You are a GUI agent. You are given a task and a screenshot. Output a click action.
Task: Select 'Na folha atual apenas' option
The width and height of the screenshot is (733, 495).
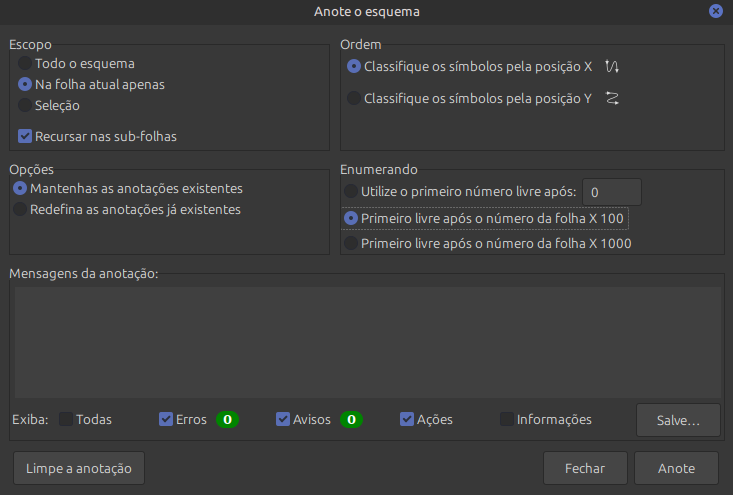point(26,85)
